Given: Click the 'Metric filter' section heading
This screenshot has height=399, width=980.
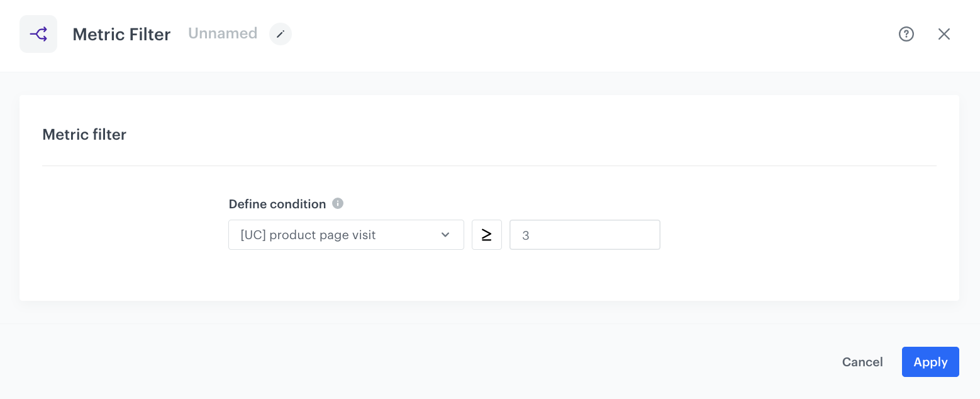Looking at the screenshot, I should coord(84,135).
